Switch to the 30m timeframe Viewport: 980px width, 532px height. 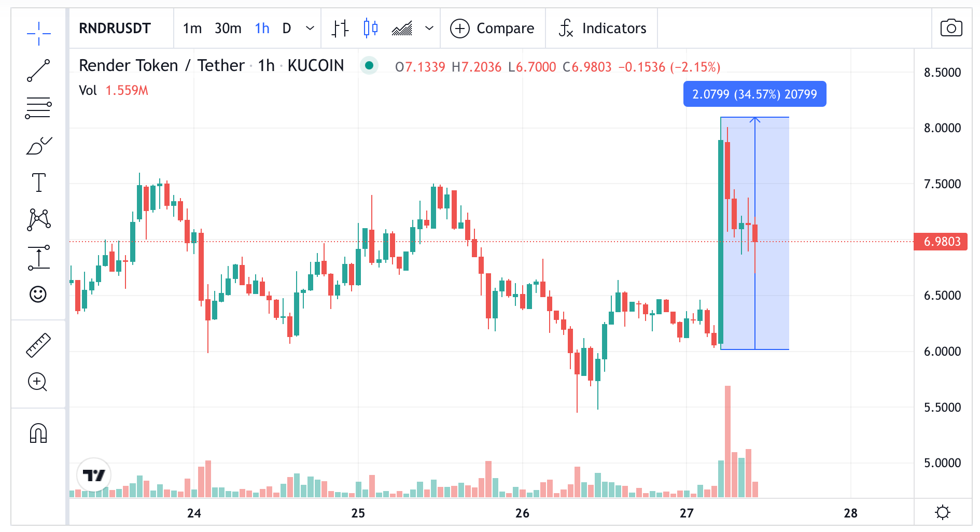[228, 28]
